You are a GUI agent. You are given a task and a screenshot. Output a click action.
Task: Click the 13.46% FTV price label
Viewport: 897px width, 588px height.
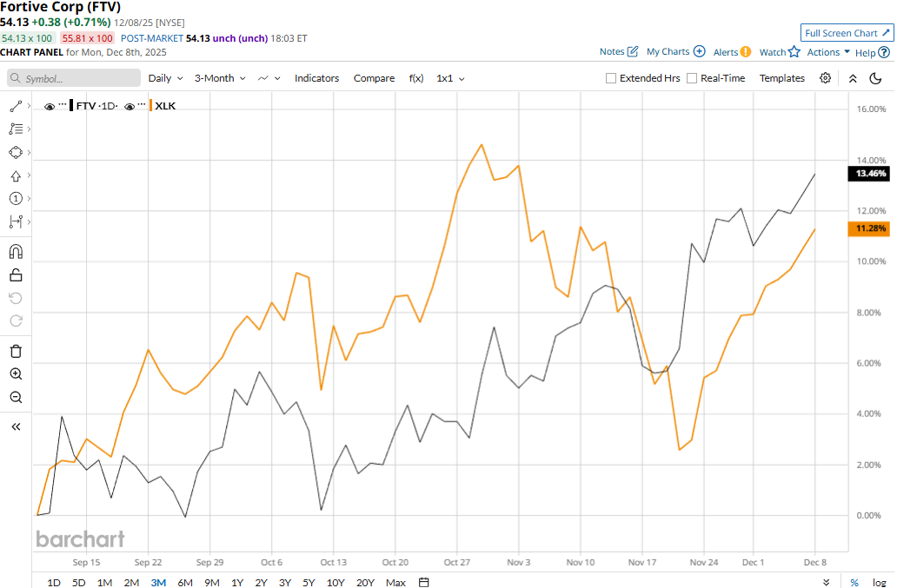point(868,173)
